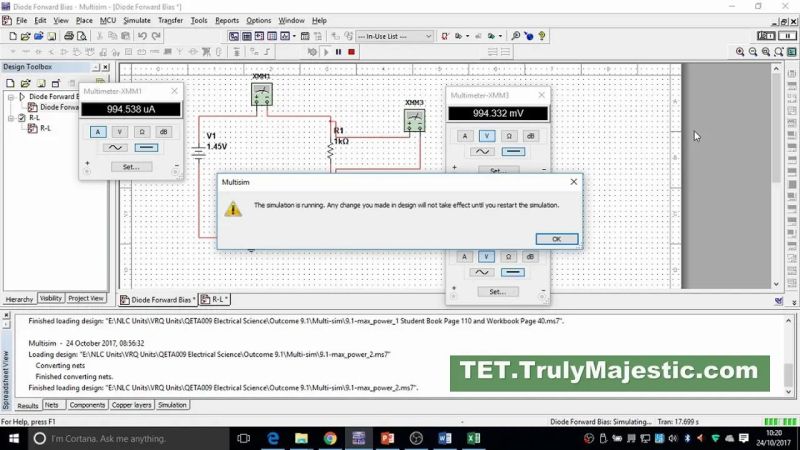Toggle the Spreadsheet View toolbar icon

tap(246, 36)
